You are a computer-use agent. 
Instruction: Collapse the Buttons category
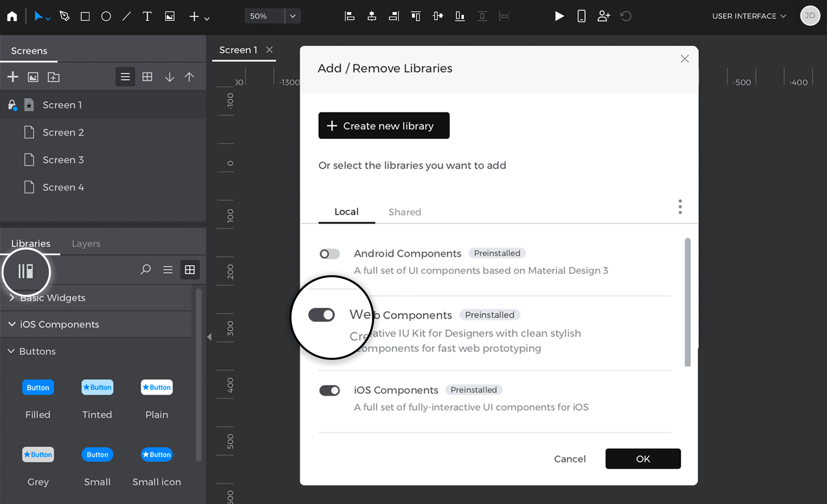(x=11, y=351)
